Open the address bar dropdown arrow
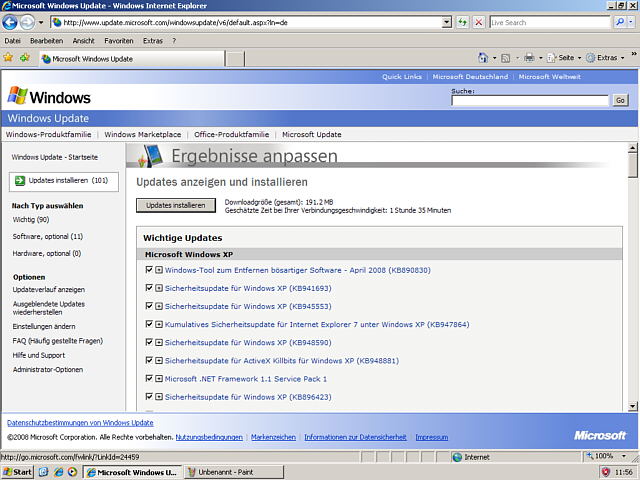The image size is (640, 480). pyautogui.click(x=447, y=22)
